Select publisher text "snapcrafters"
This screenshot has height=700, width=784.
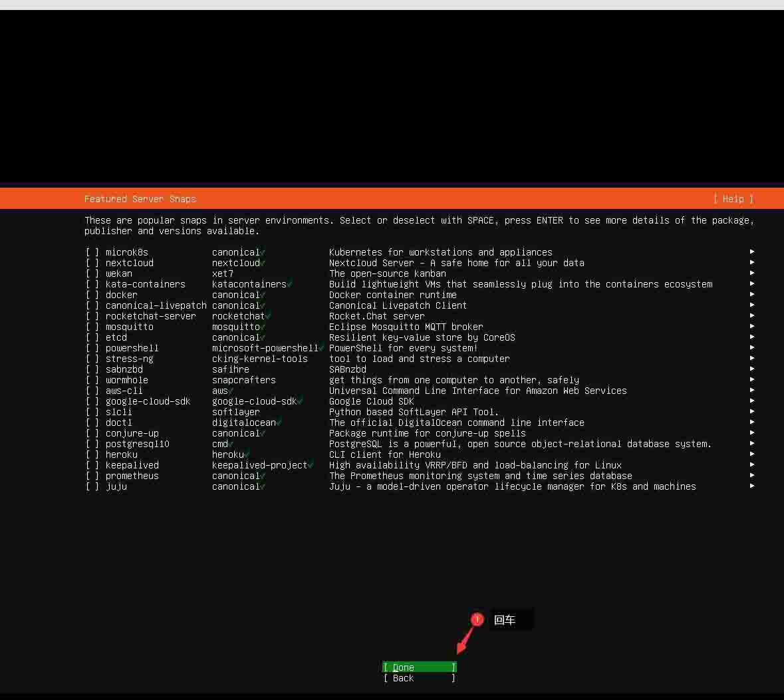pos(244,380)
